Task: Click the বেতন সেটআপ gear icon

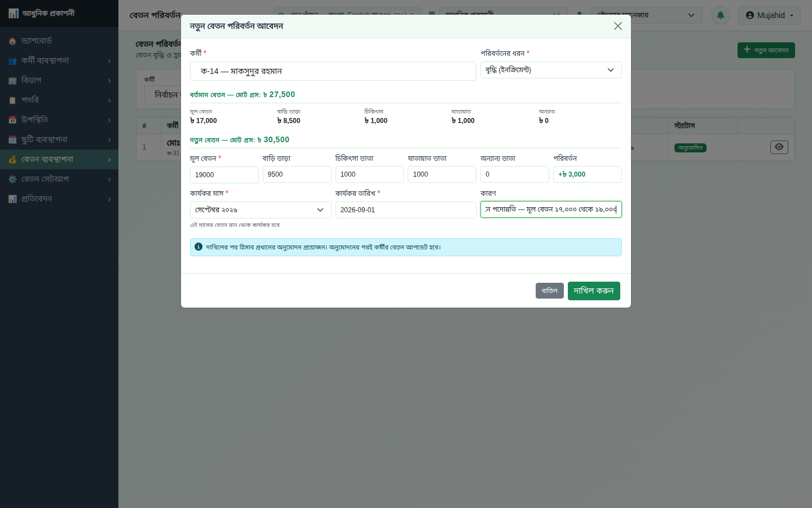Action: click(x=12, y=179)
